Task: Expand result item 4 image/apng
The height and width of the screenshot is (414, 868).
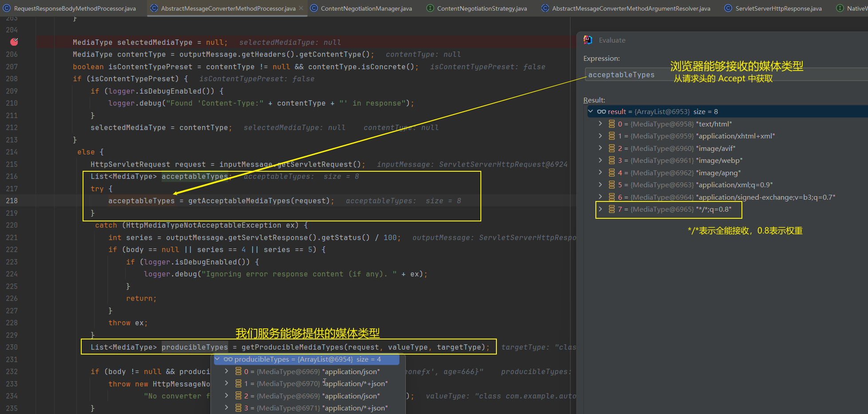Action: 600,172
